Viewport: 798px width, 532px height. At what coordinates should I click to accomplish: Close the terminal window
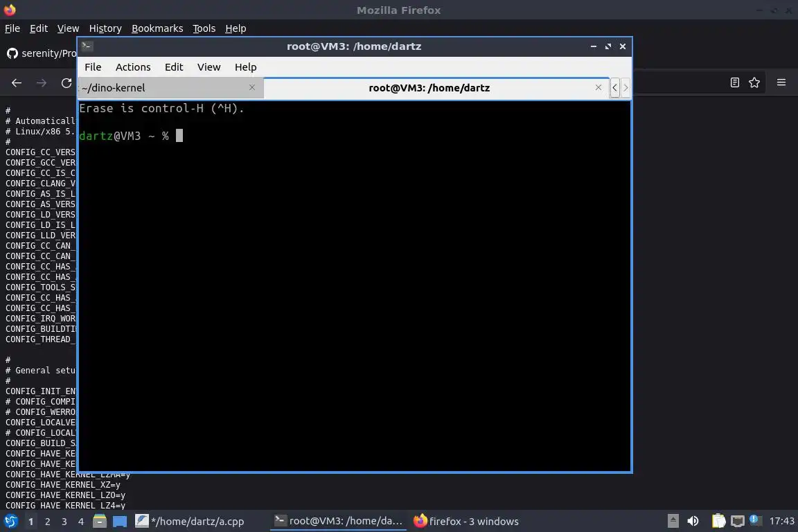click(x=623, y=46)
